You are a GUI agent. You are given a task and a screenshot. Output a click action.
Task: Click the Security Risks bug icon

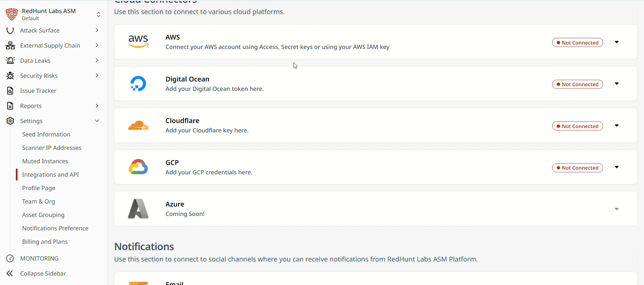pos(10,76)
